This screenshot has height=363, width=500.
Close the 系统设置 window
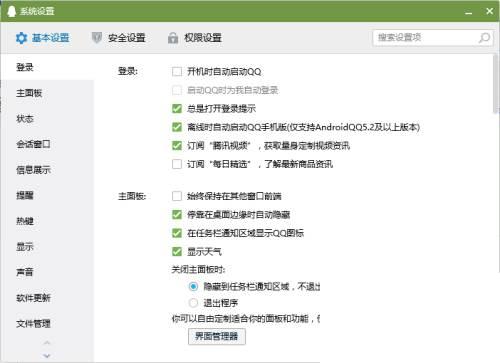tap(489, 11)
